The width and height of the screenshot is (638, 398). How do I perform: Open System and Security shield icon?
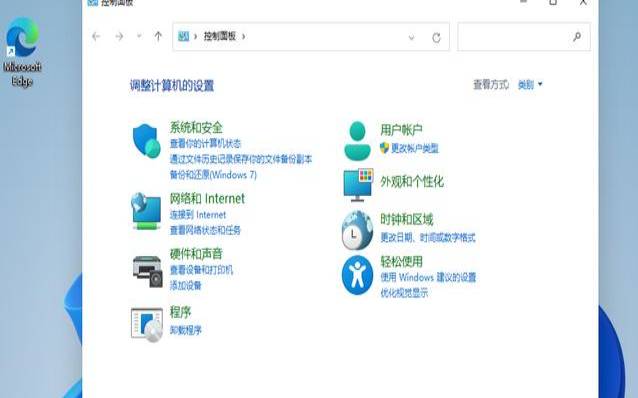(x=146, y=141)
